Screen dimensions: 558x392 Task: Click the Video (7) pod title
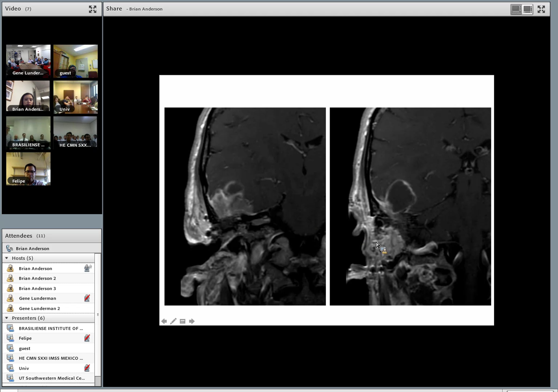click(18, 9)
